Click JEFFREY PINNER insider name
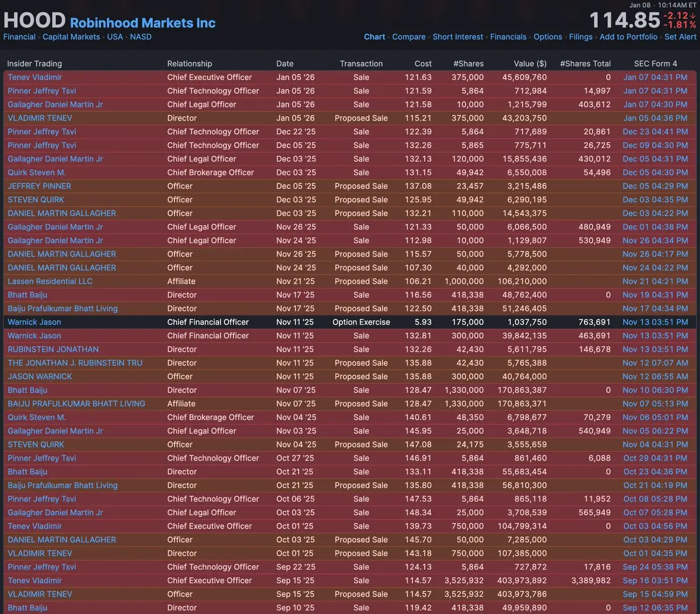 tap(39, 186)
